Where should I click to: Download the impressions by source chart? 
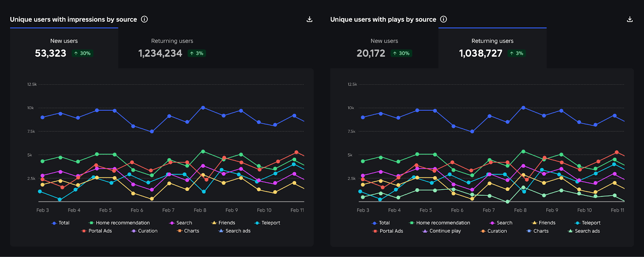[310, 19]
